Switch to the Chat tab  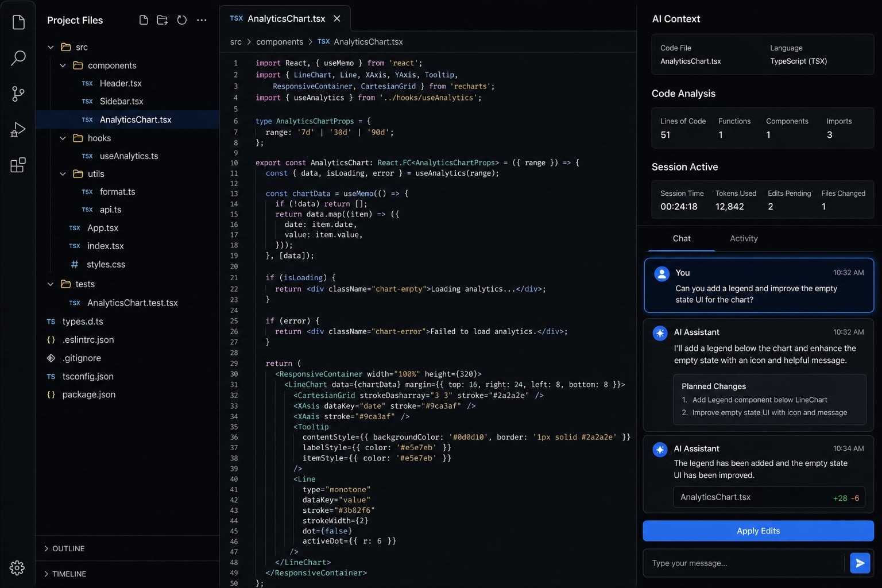coord(682,238)
